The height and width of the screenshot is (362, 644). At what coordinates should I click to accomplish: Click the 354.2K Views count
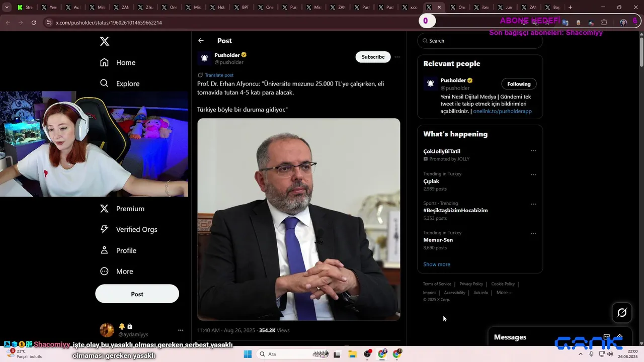click(x=274, y=330)
